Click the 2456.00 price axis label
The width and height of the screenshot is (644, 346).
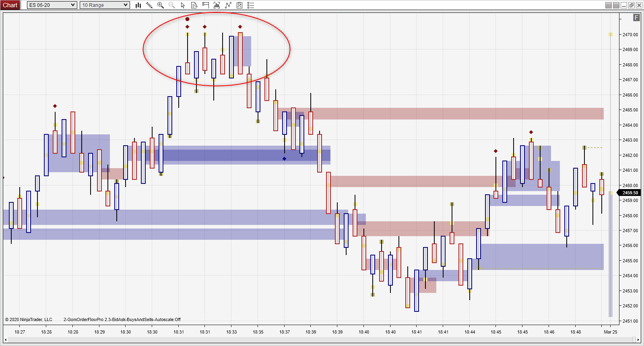(630, 245)
